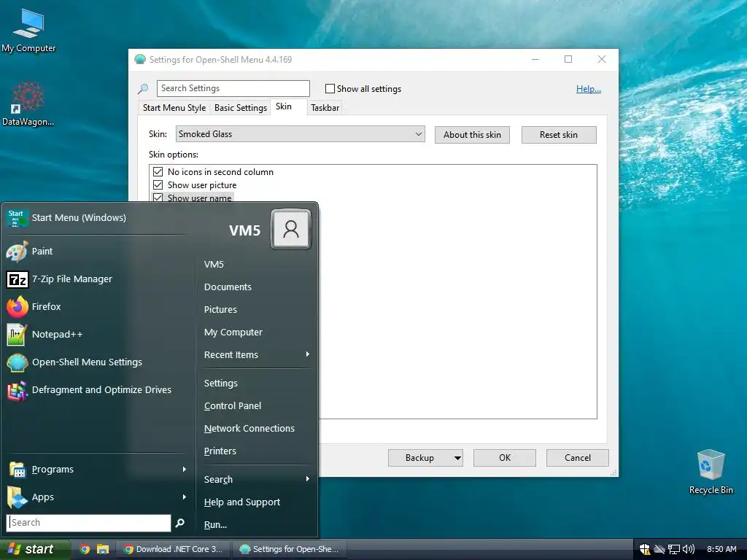Open Settings in start menu column
Image resolution: width=747 pixels, height=560 pixels.
[256, 384]
